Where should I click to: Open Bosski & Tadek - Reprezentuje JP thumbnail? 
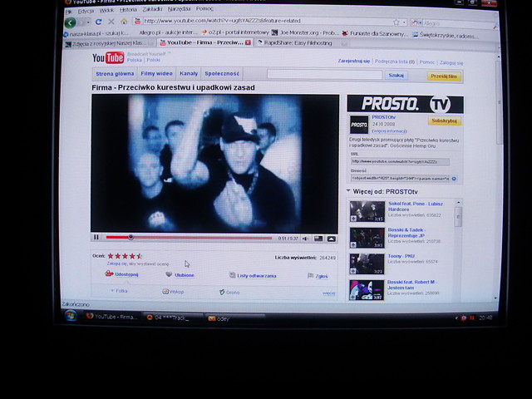pyautogui.click(x=367, y=238)
